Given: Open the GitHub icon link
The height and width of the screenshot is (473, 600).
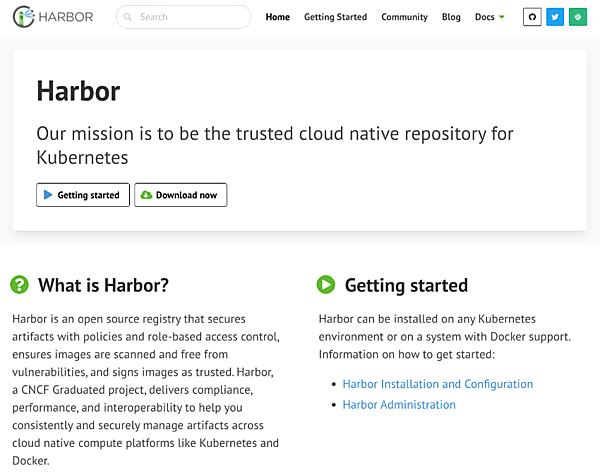Looking at the screenshot, I should pyautogui.click(x=532, y=17).
